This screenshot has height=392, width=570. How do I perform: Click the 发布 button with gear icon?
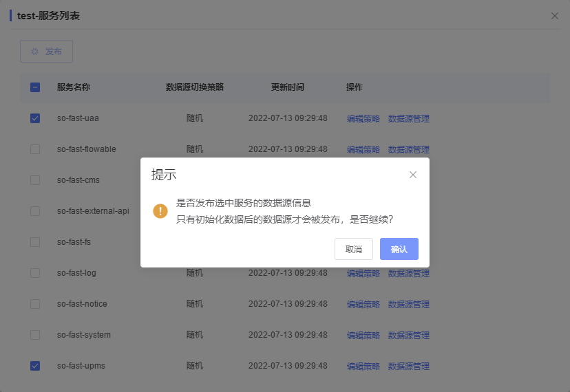tap(46, 52)
